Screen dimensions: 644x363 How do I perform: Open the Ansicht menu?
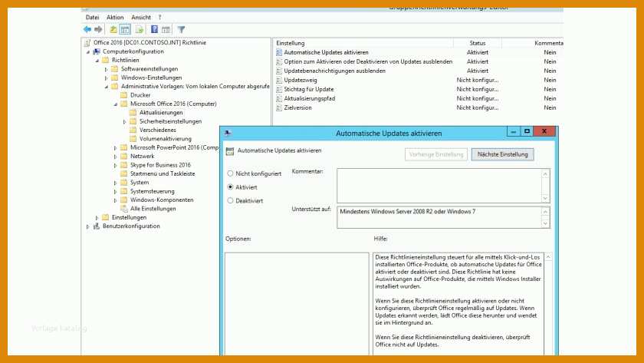pos(141,17)
